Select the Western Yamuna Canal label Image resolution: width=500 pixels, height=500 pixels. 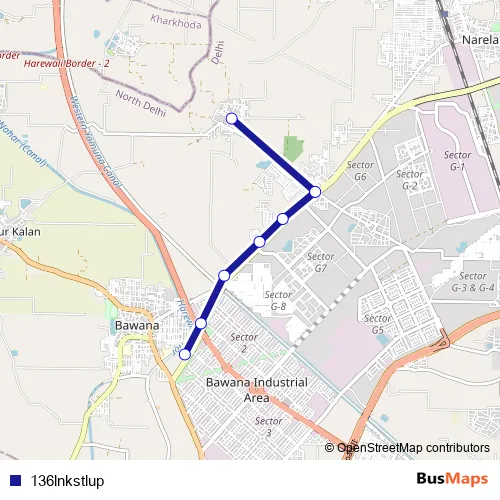click(x=95, y=142)
